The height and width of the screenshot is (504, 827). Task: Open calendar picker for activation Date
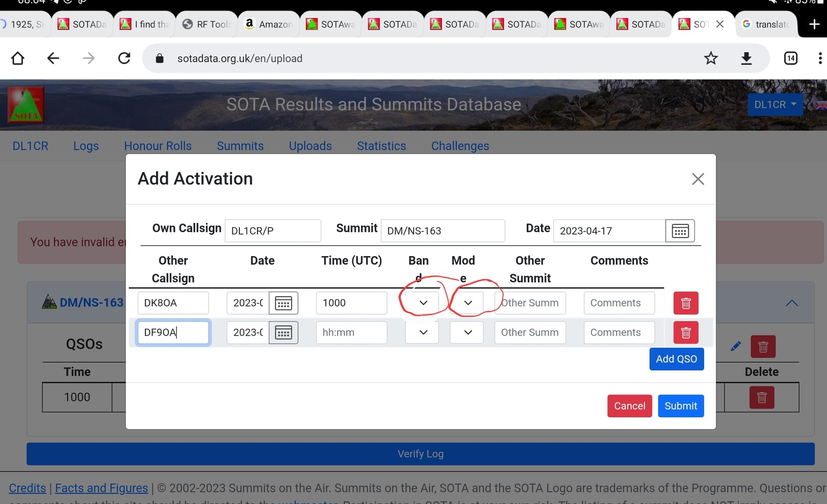(x=680, y=231)
